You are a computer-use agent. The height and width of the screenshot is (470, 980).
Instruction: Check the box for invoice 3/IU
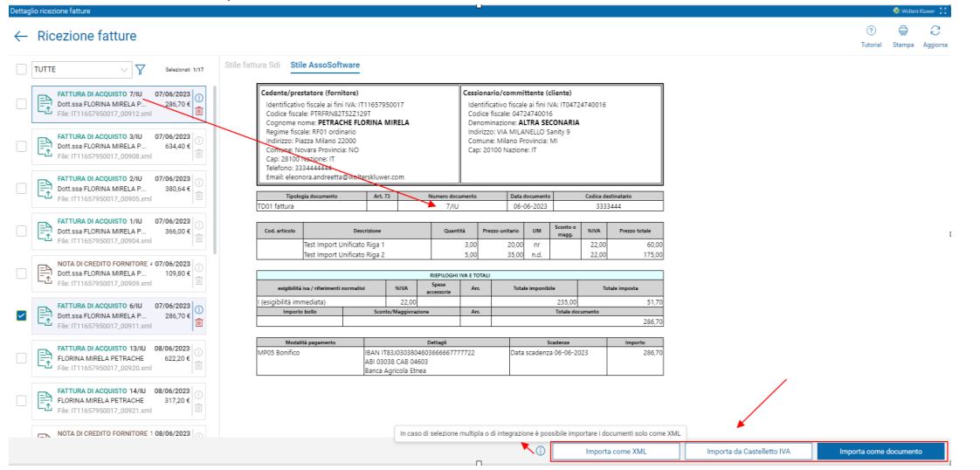(x=21, y=146)
